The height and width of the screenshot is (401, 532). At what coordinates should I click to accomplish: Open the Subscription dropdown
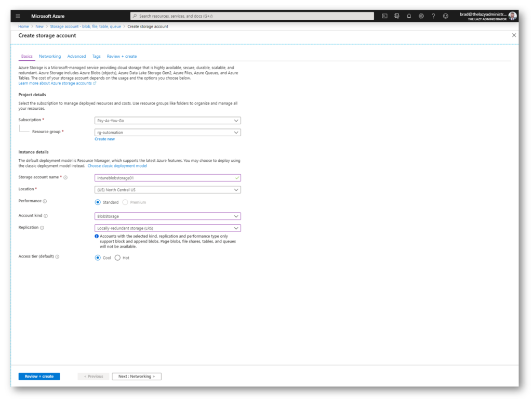point(168,121)
